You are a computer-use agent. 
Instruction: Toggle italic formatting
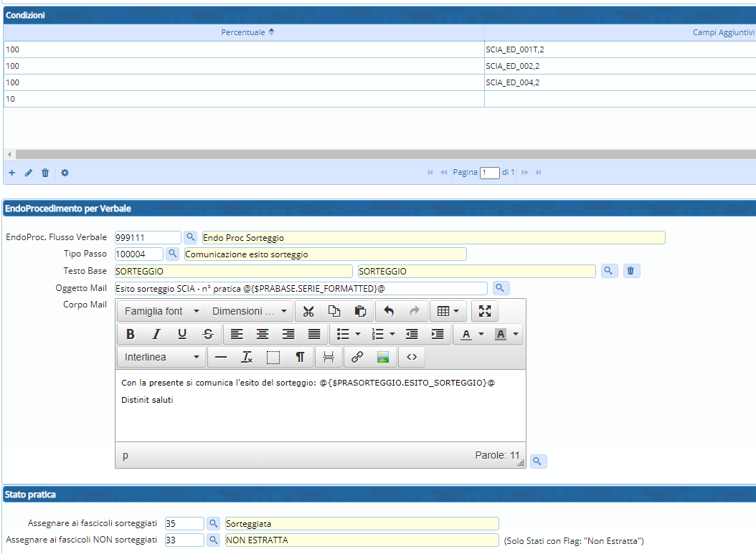pos(156,334)
